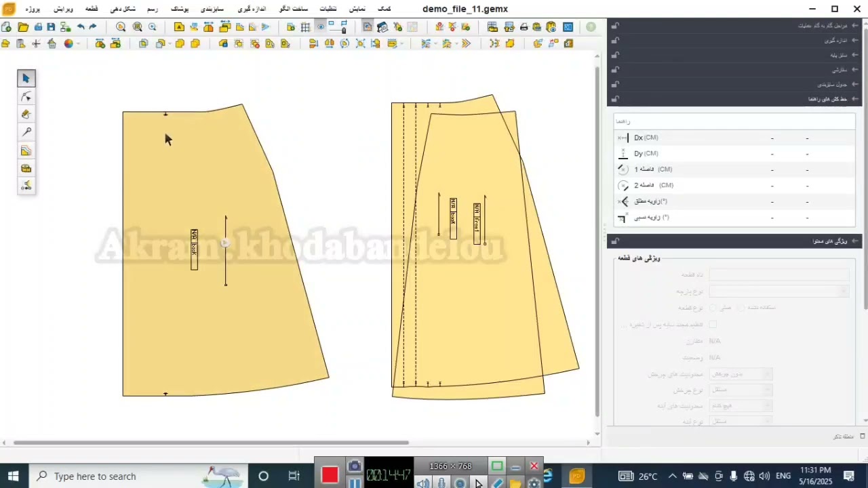Viewport: 868px width, 488px height.
Task: Select the tape measure tool in left toolbox
Action: [x=26, y=168]
